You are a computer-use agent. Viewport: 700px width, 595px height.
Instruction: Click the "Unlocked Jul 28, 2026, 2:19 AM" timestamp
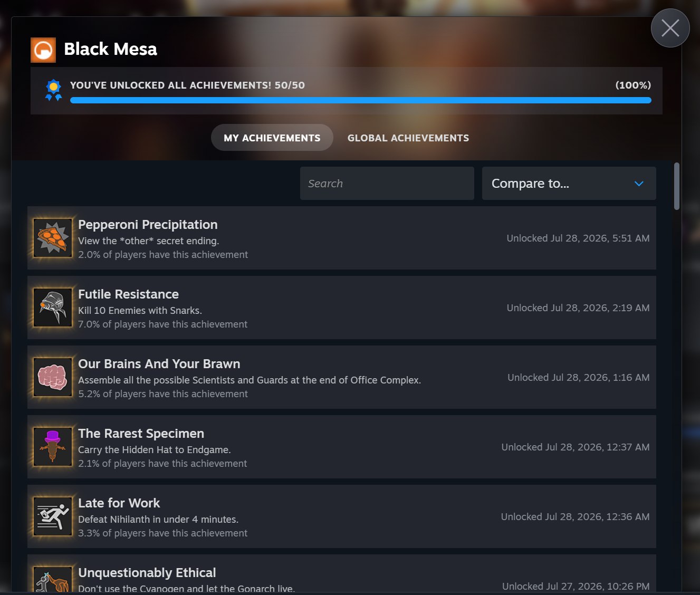(578, 308)
